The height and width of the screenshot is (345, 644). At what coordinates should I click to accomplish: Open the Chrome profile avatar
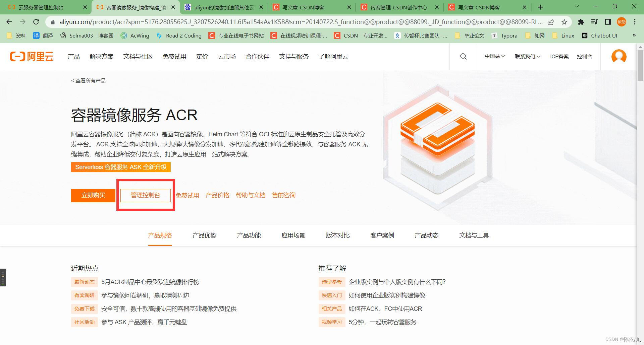pos(622,22)
